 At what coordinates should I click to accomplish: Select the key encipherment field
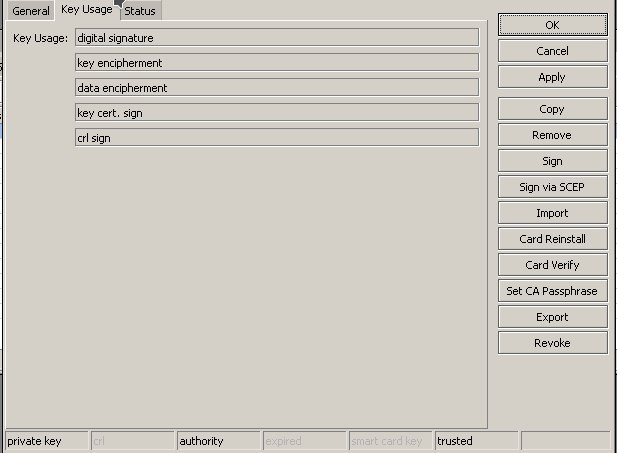tap(277, 62)
